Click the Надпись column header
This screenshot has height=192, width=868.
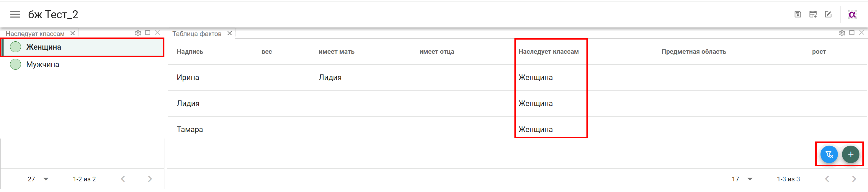(190, 52)
